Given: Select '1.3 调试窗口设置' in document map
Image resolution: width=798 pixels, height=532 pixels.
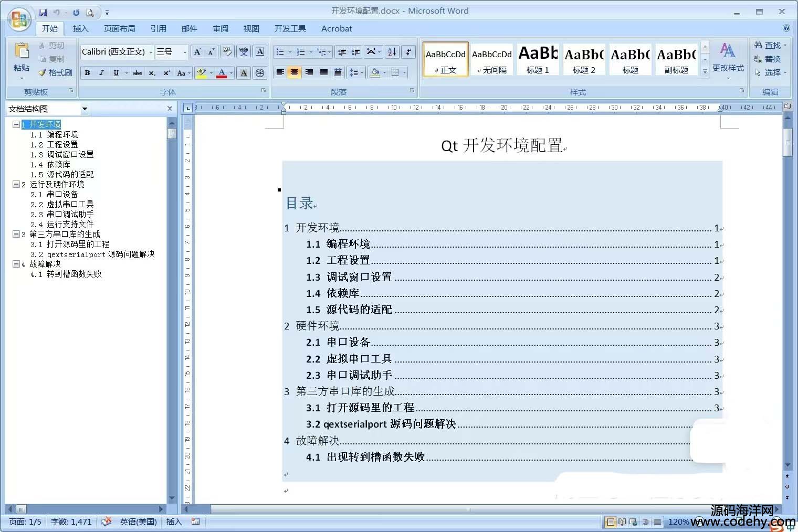Looking at the screenshot, I should point(62,154).
